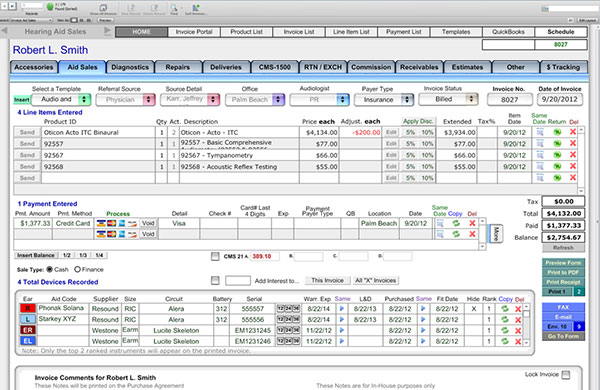The image size is (600, 390).
Task: Open the CMS-1500 tab
Action: (x=274, y=67)
